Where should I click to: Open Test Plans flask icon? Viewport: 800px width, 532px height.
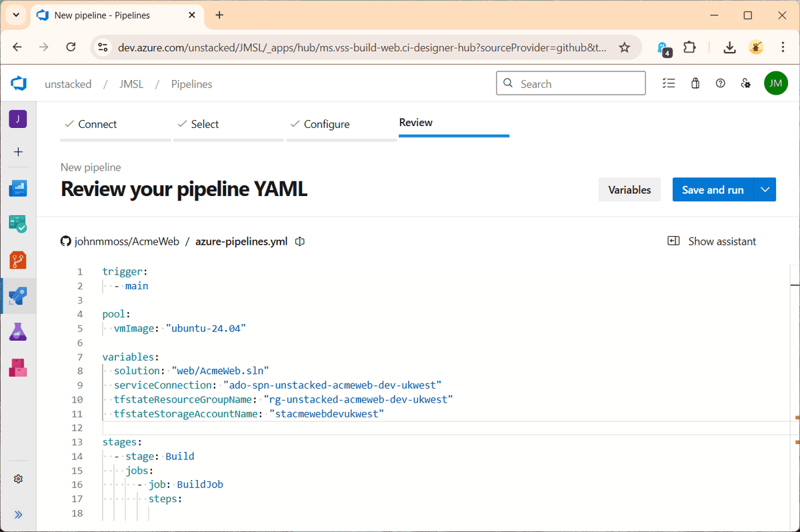18,332
